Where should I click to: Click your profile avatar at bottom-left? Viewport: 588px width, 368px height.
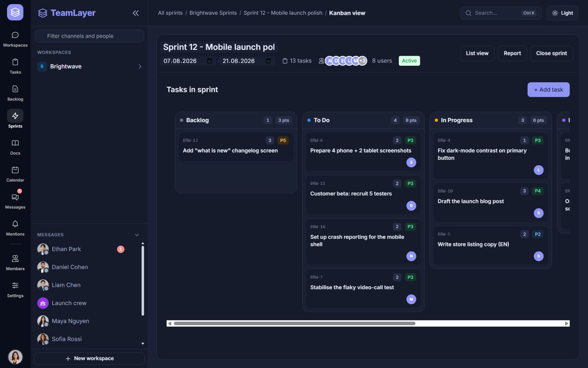click(x=16, y=357)
